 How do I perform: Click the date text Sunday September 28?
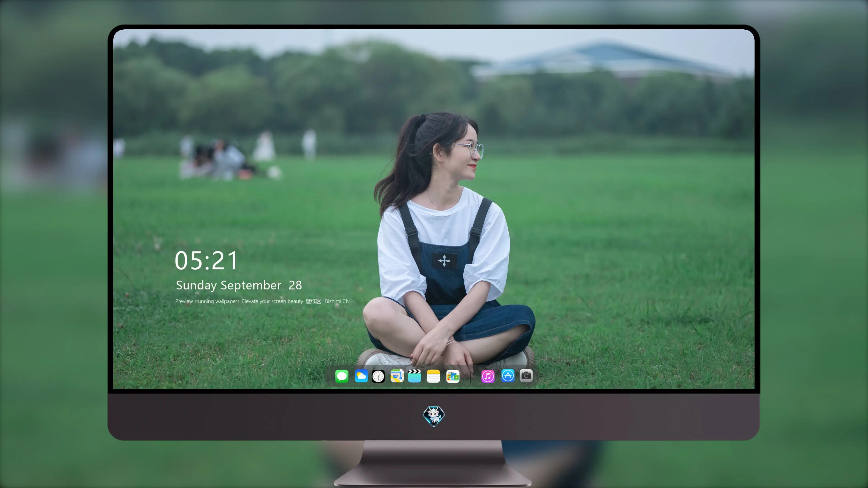click(x=239, y=285)
